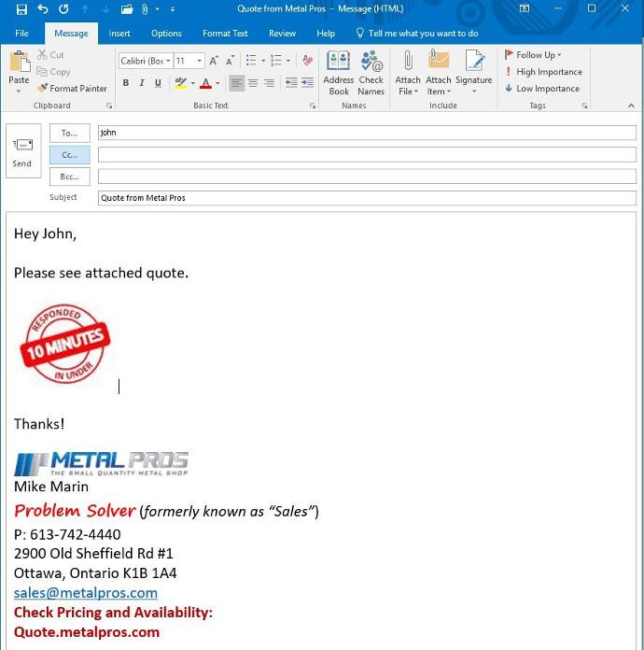Image resolution: width=644 pixels, height=650 pixels.
Task: Undo the last action in the title bar
Action: coord(43,8)
